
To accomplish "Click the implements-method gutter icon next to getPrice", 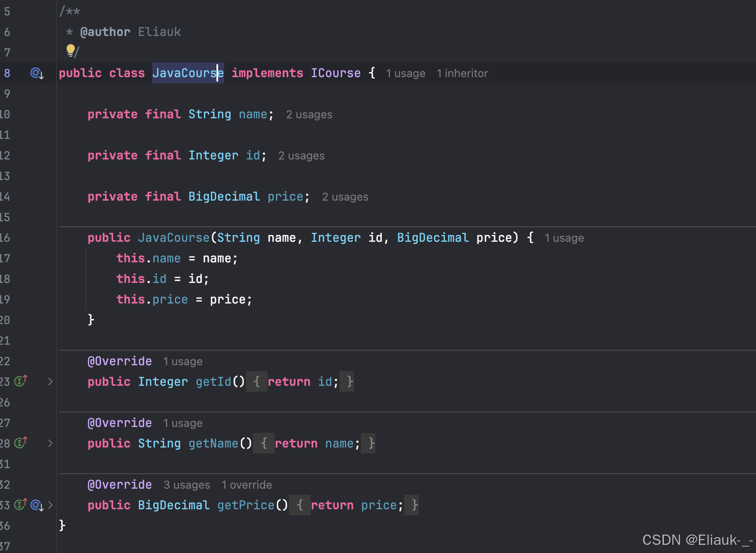I will pyautogui.click(x=20, y=505).
